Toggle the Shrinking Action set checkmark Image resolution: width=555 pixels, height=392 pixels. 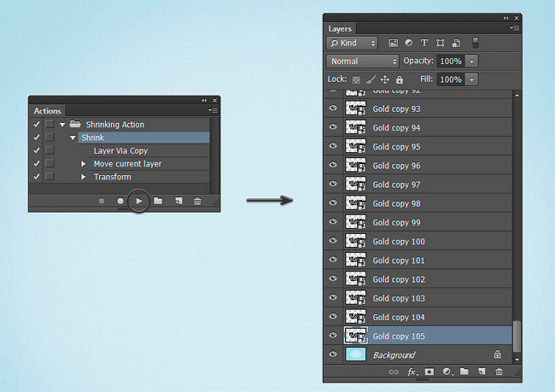pos(37,124)
